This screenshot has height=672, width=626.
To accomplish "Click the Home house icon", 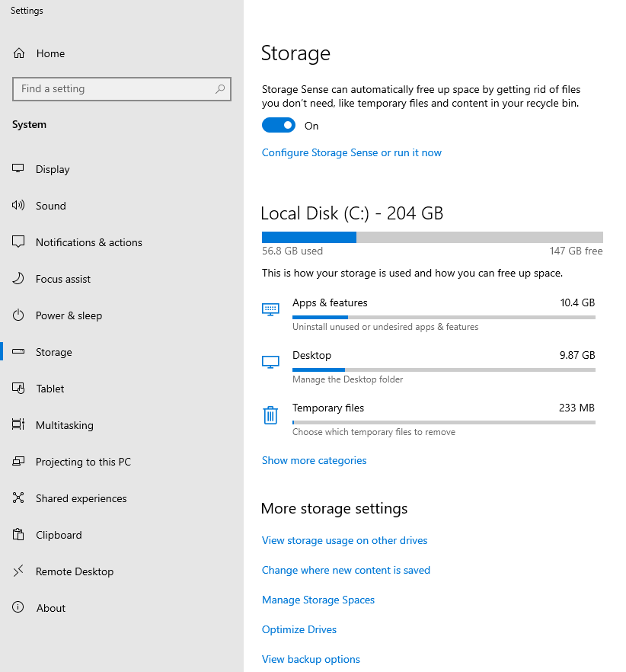I will 19,53.
